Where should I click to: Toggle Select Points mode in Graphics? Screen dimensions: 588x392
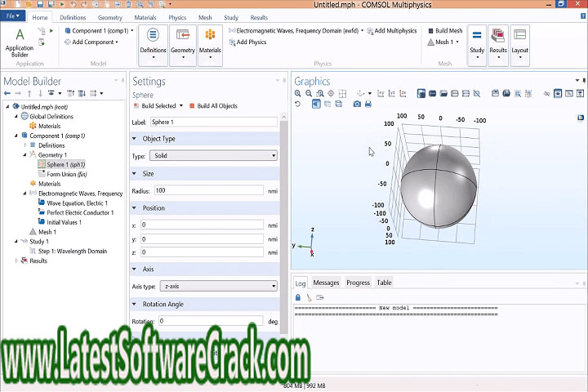click(x=465, y=93)
